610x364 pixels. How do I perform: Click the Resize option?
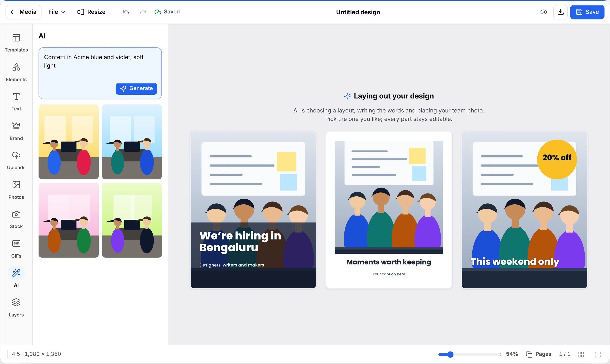[91, 12]
